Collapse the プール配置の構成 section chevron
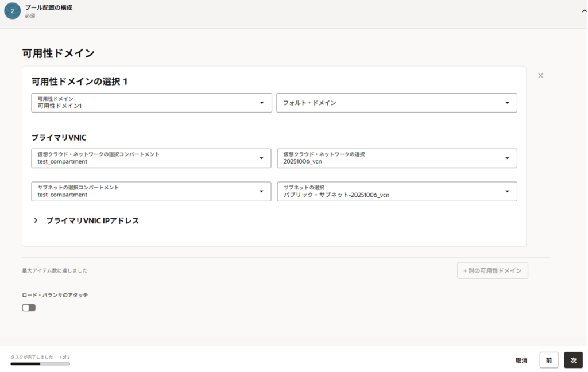Viewport: 588px width, 372px height. pyautogui.click(x=583, y=11)
